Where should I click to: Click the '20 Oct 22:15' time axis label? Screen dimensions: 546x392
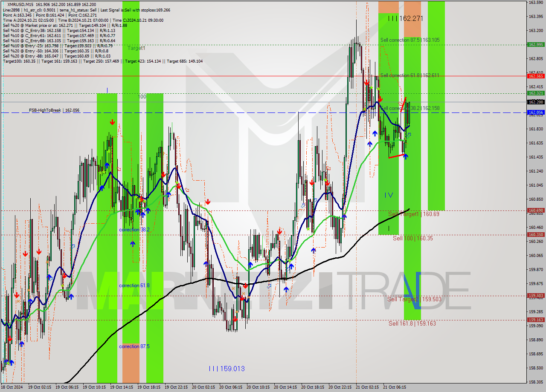click(340, 387)
